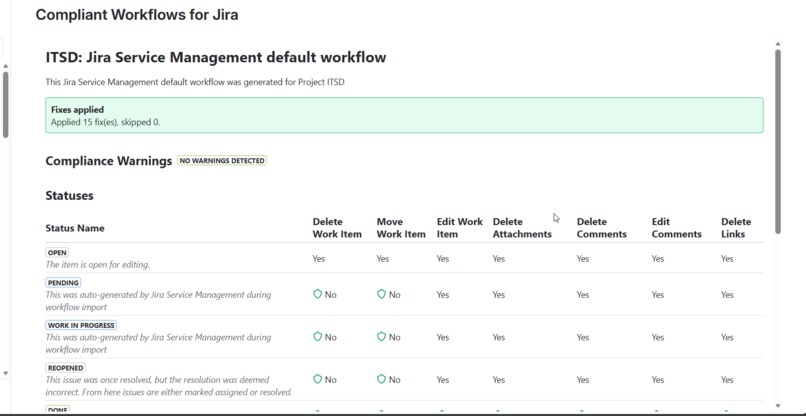Click the right page scrollbar down arrow

point(778,406)
